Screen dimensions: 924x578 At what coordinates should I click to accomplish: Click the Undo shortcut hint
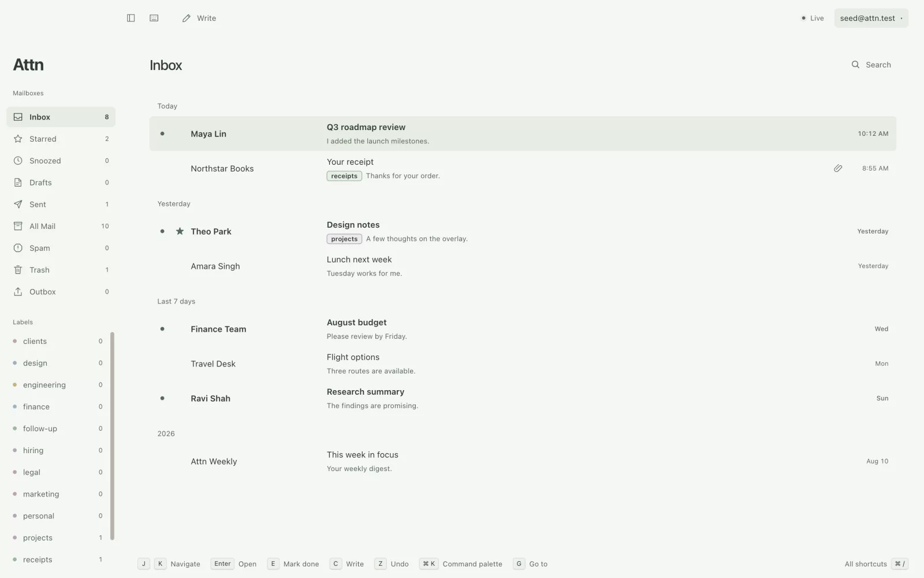pyautogui.click(x=392, y=564)
